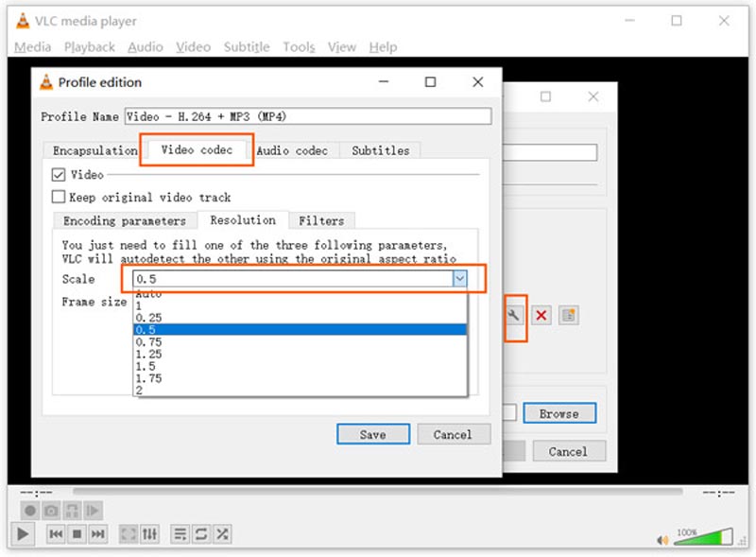
Task: Enable shuffle random playback icon
Action: click(x=222, y=534)
